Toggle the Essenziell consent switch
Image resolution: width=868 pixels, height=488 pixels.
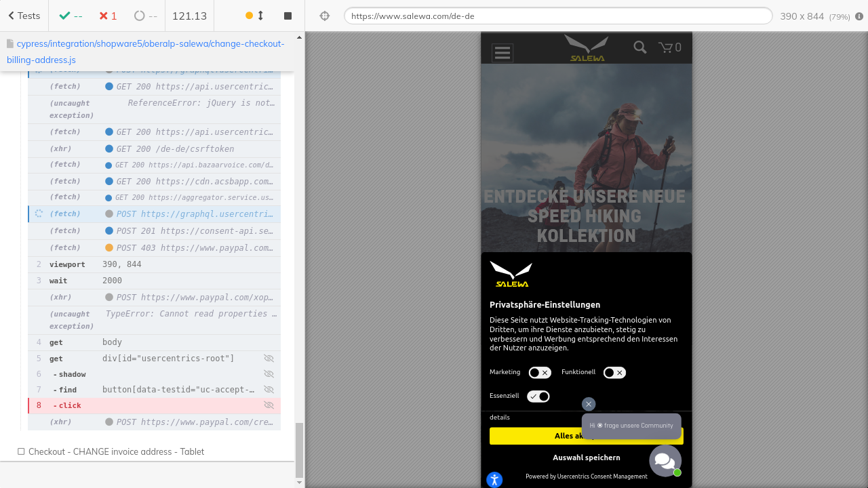(538, 396)
